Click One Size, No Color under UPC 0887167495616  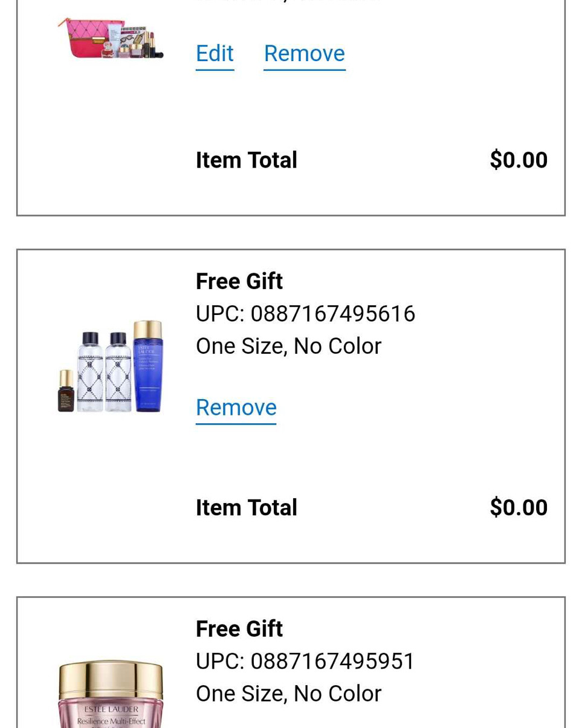[288, 346]
